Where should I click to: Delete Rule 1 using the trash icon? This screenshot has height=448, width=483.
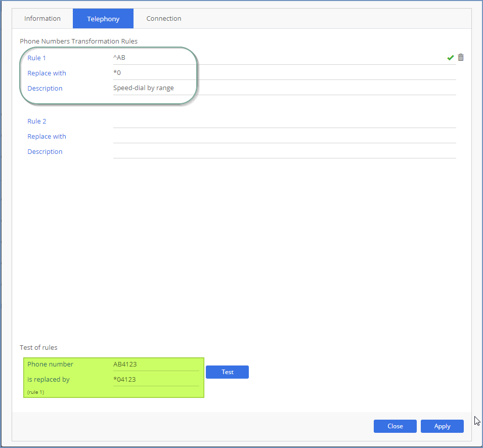pyautogui.click(x=460, y=58)
